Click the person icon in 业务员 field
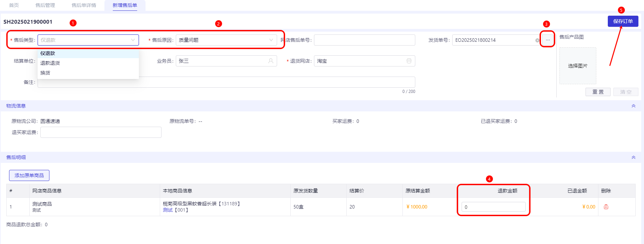Screen dimensions: 644x244 pos(271,61)
